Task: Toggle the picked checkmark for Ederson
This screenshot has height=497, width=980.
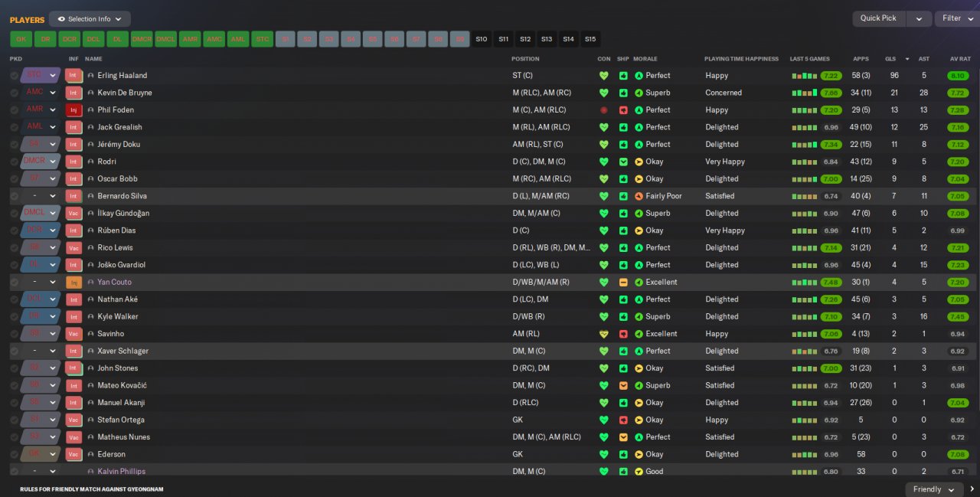Action: click(14, 455)
